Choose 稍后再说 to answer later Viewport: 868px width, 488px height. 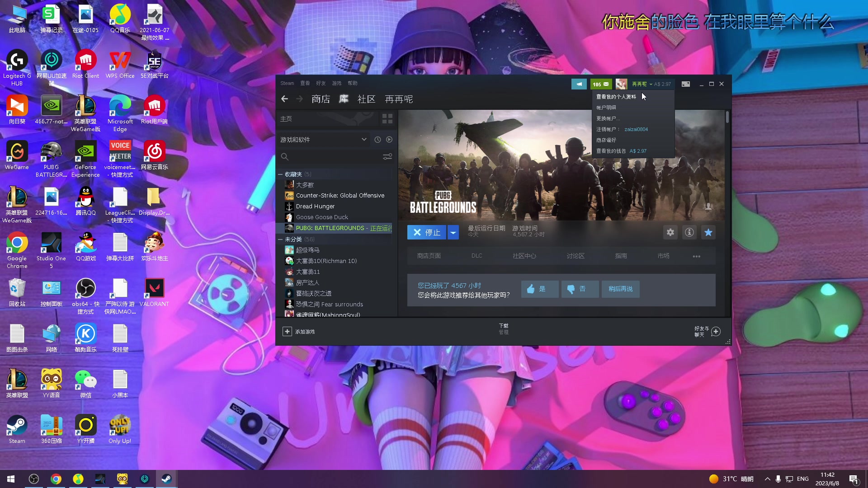coord(621,289)
